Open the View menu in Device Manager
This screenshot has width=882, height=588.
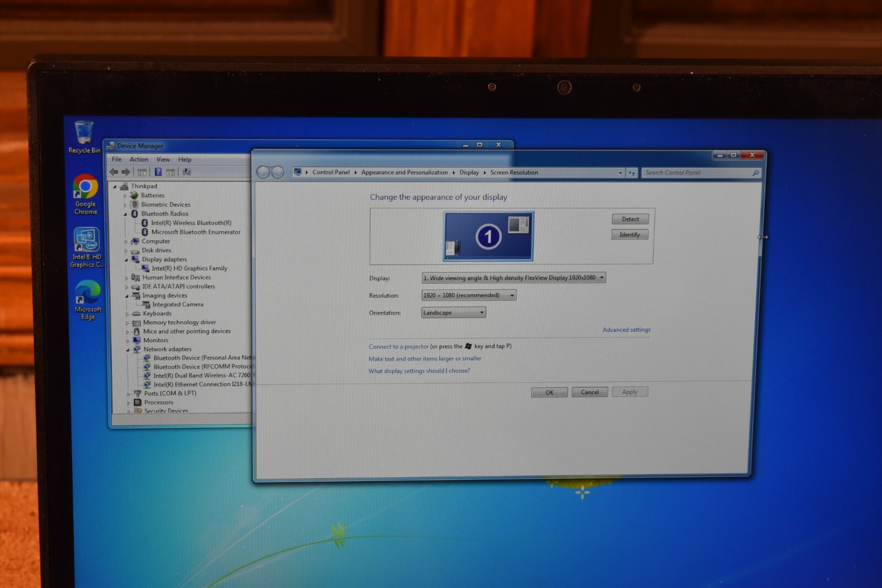pyautogui.click(x=163, y=159)
